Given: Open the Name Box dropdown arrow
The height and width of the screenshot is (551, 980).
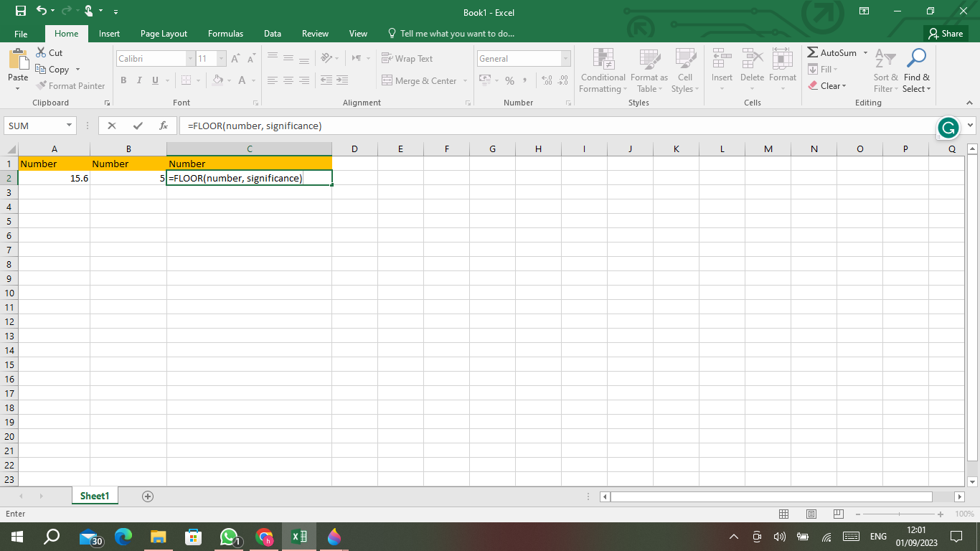Looking at the screenshot, I should 70,126.
